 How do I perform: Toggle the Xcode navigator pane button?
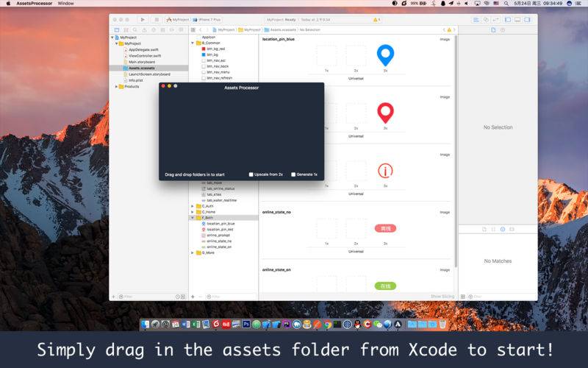coord(508,20)
